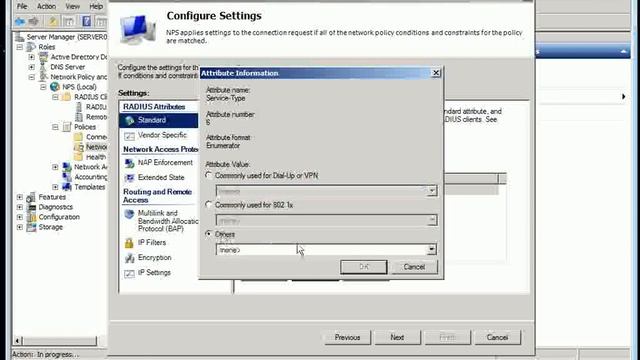This screenshot has width=640, height=360.
Task: Click the Diagnostics node icon
Action: point(31,207)
